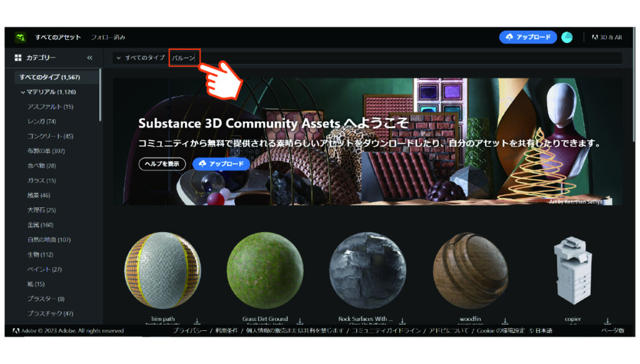This screenshot has width=640, height=364.
Task: Select the 生物 (112) category
Action: pos(41,254)
